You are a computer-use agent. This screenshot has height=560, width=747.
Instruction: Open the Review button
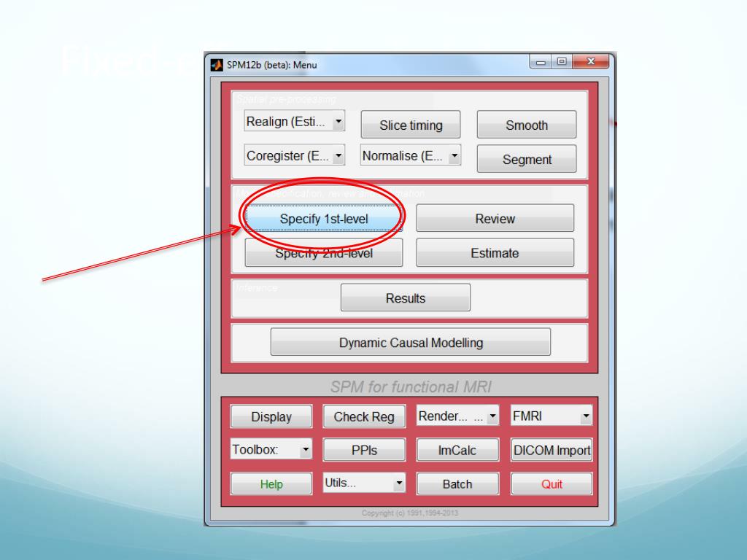click(495, 219)
